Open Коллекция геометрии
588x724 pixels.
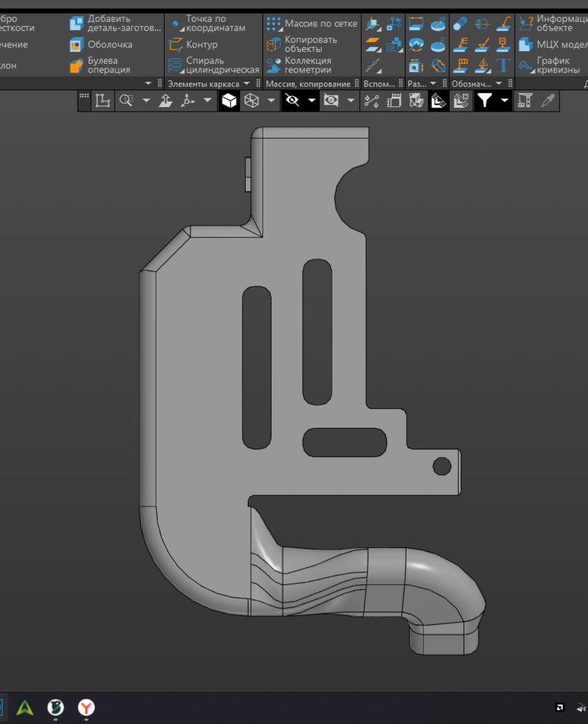coord(299,65)
